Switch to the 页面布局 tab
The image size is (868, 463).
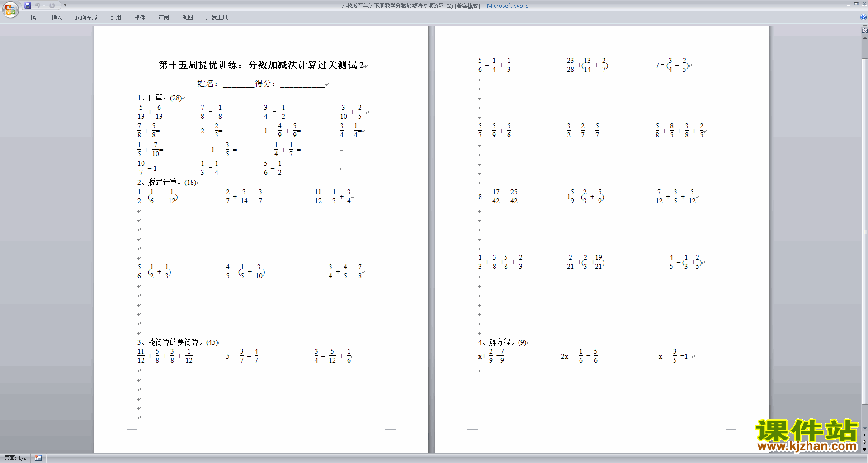coord(86,18)
